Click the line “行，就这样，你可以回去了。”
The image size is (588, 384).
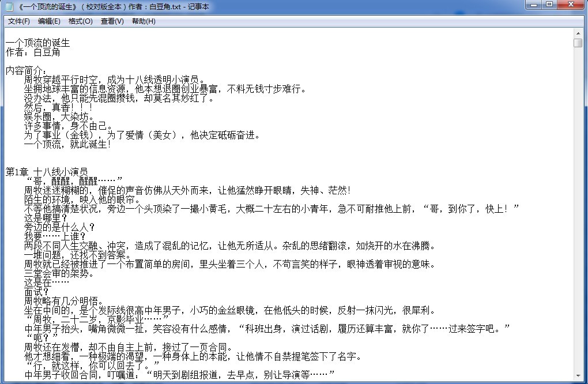tap(92, 365)
